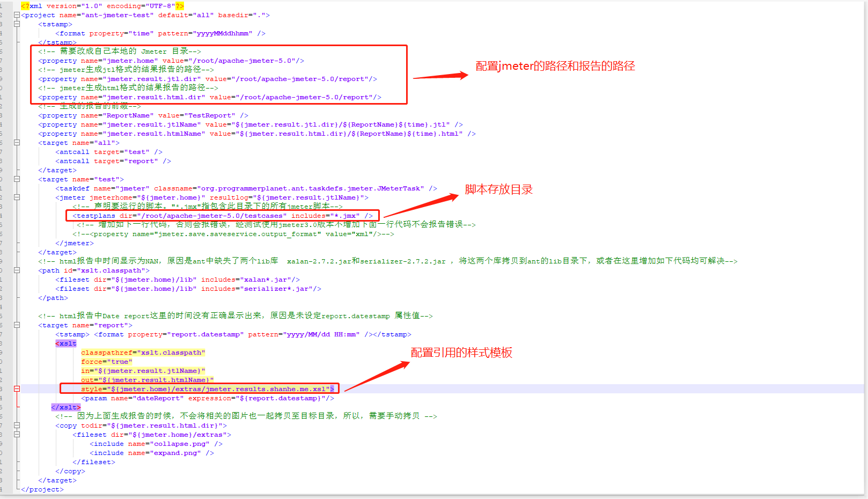
Task: Click the closing </path> tag
Action: 53,298
